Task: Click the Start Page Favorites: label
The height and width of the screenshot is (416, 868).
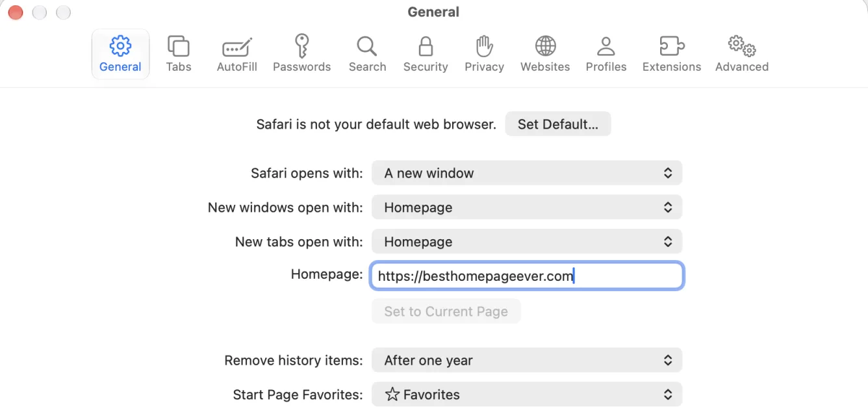Action: tap(298, 395)
